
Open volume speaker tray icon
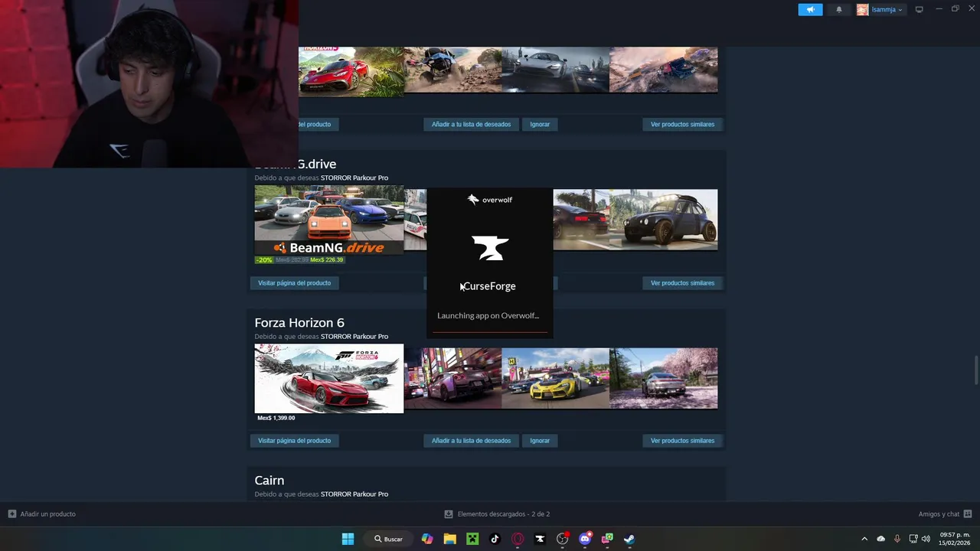[926, 539]
